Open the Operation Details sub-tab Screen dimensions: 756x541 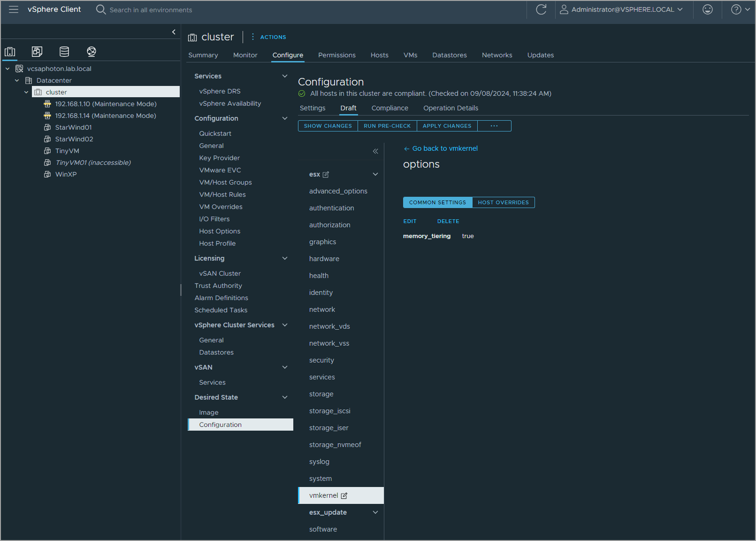[x=451, y=108]
